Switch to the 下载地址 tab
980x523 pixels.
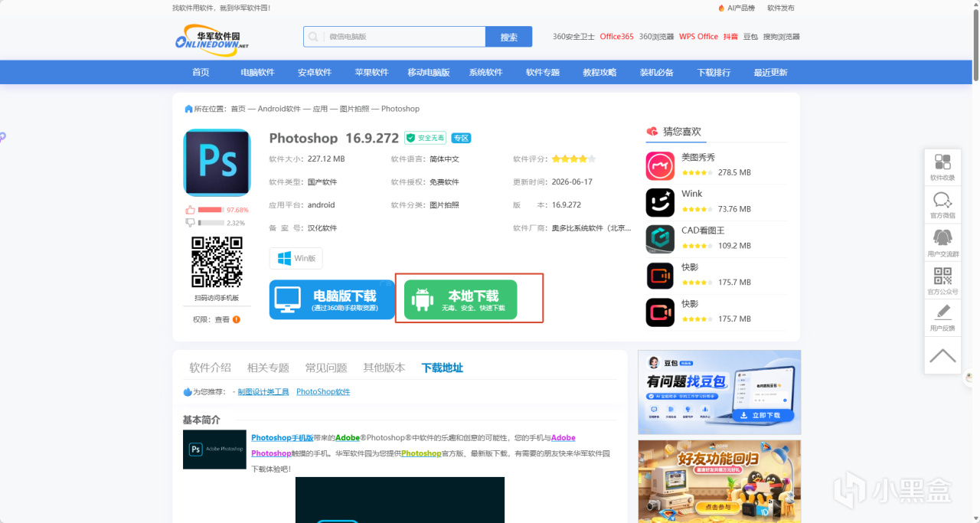click(x=443, y=368)
